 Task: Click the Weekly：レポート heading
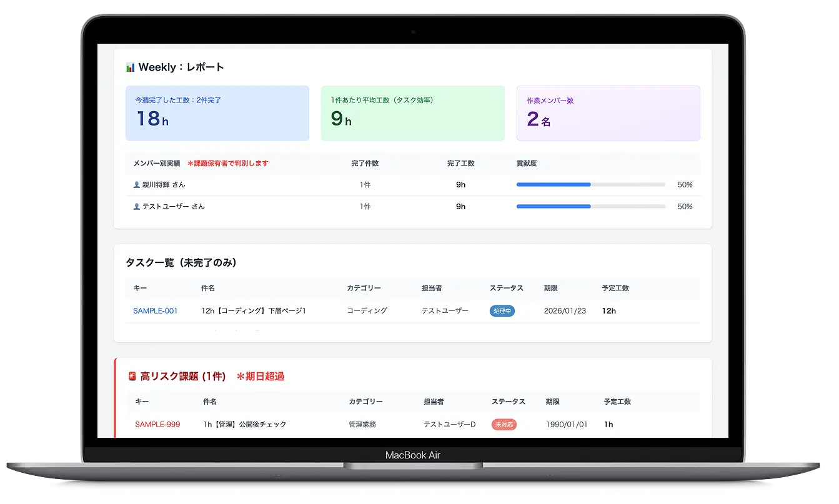tap(181, 67)
